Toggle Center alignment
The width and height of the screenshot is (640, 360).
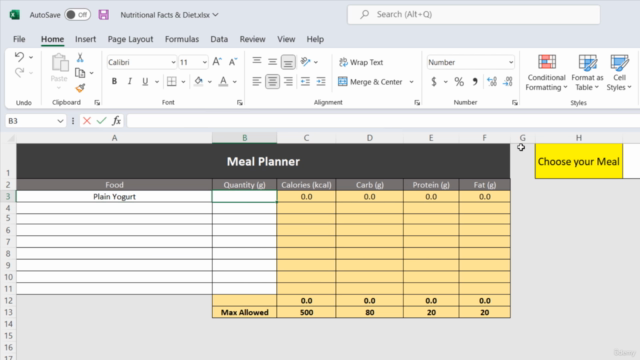[272, 82]
